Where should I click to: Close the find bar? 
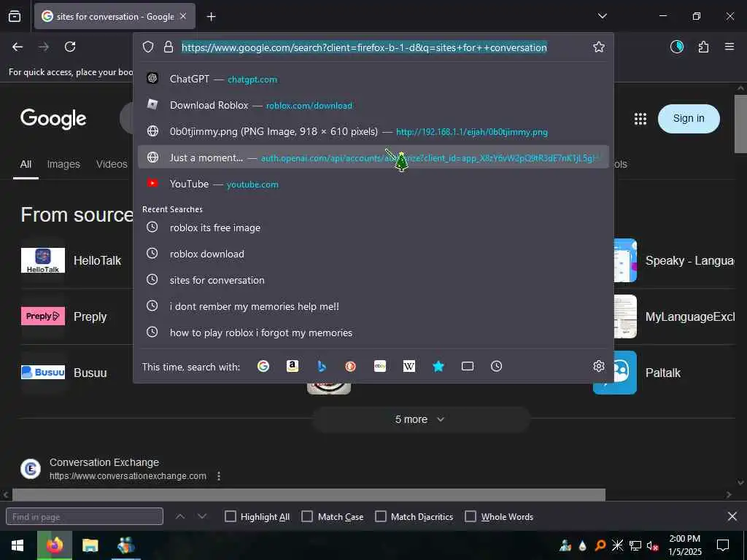(x=732, y=516)
